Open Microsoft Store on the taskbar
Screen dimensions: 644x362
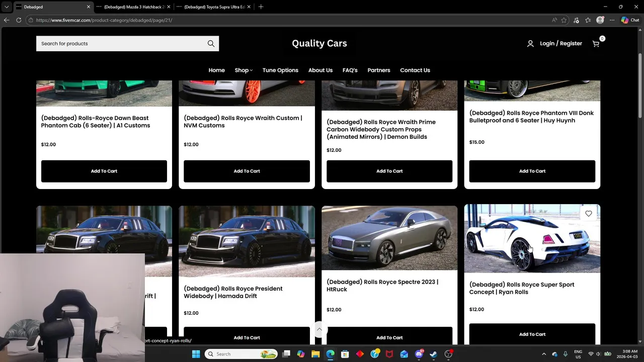coord(345,354)
